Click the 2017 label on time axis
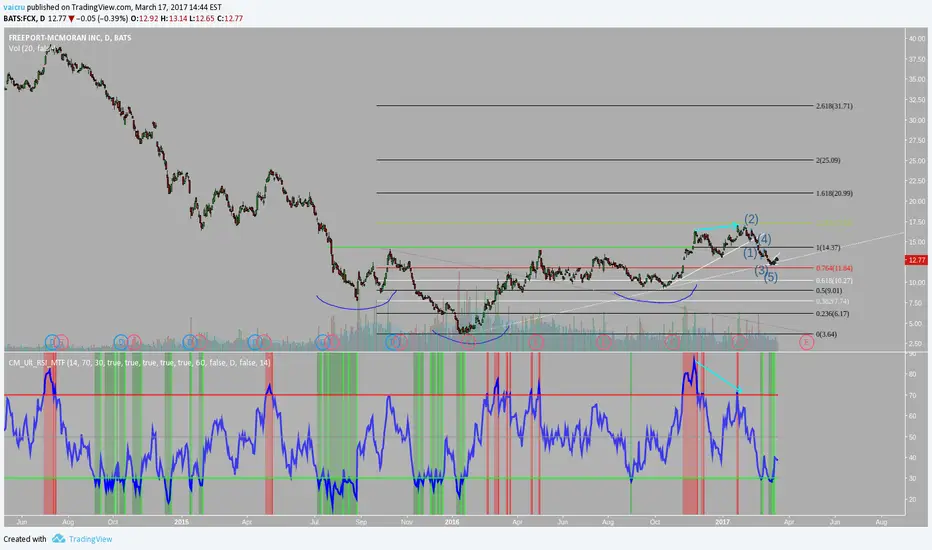 tap(722, 522)
